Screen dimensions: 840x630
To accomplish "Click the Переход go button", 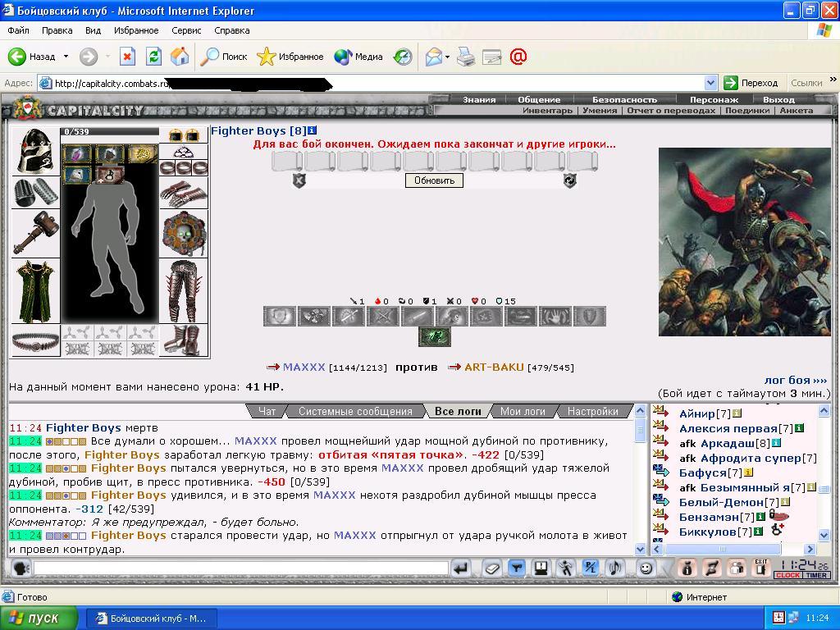I will (x=751, y=83).
